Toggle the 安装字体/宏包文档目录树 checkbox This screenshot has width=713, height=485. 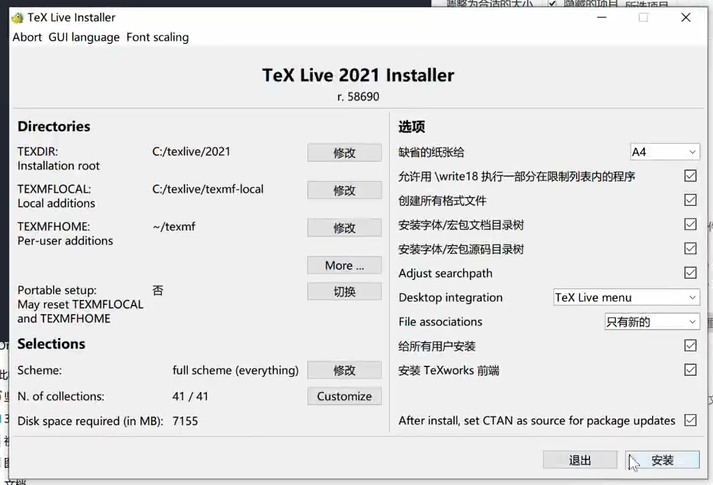pos(690,224)
